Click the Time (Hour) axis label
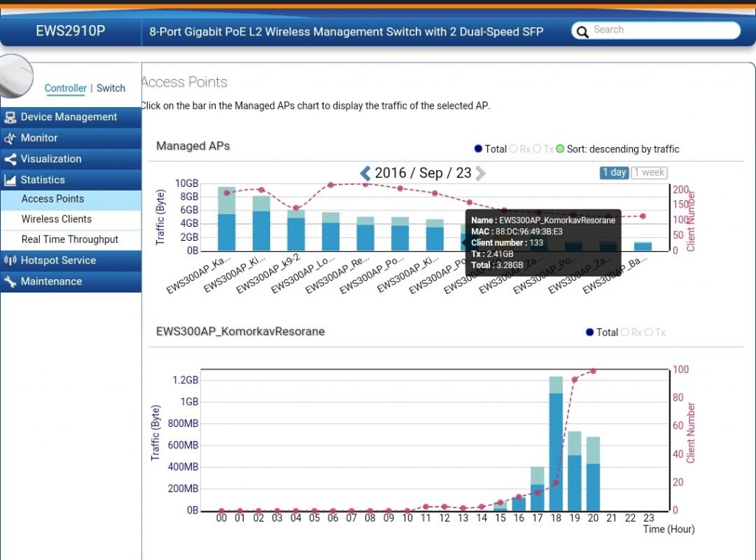 click(x=669, y=529)
